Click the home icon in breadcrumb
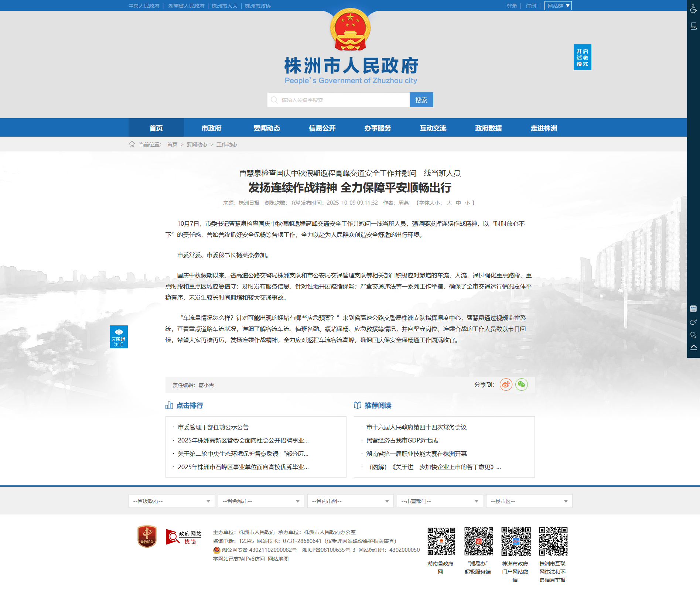The image size is (700, 595). 132,144
